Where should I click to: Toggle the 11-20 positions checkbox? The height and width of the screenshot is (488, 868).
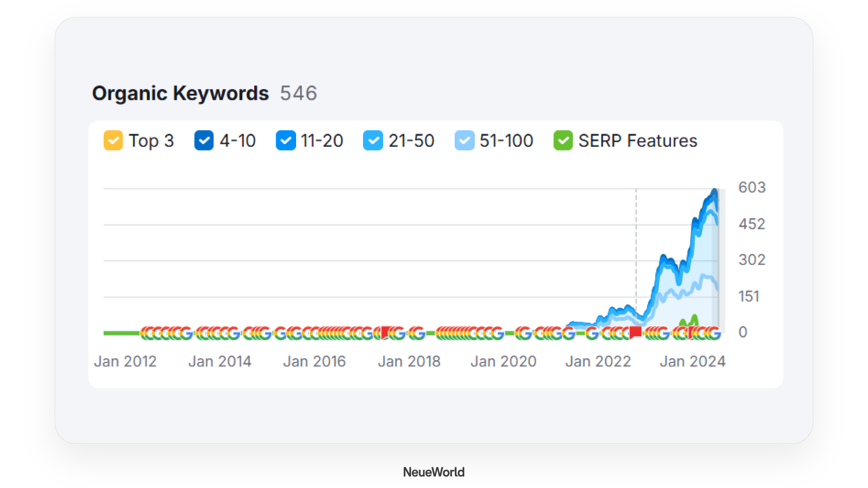coord(286,141)
